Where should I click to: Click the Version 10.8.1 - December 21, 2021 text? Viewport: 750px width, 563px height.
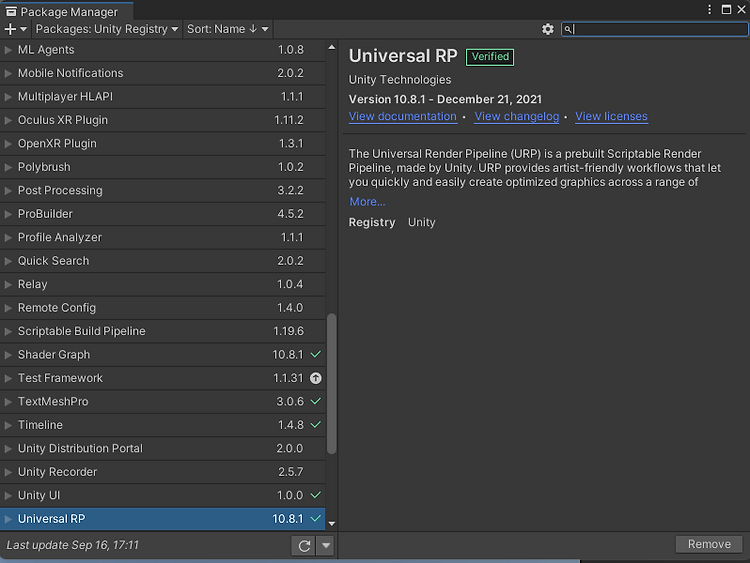coord(445,99)
